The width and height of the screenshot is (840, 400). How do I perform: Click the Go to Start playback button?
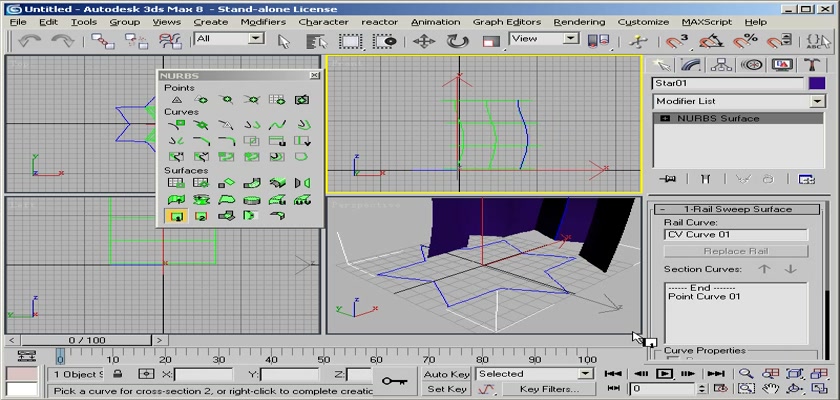click(x=613, y=374)
